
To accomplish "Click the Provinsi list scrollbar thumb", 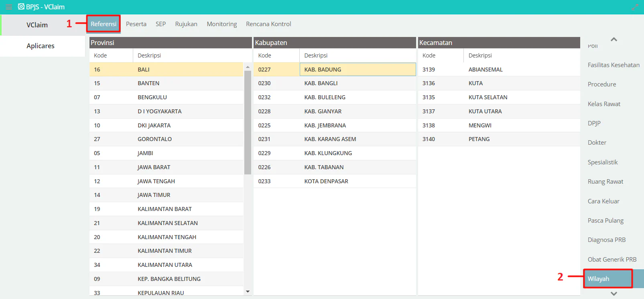I will coord(248,123).
